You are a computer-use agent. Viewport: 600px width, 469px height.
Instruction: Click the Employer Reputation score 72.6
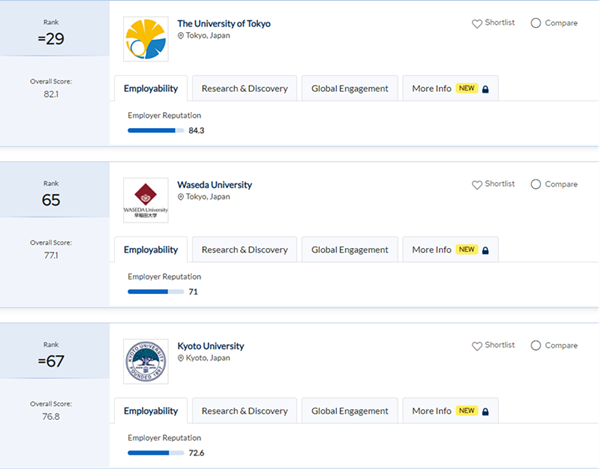196,453
